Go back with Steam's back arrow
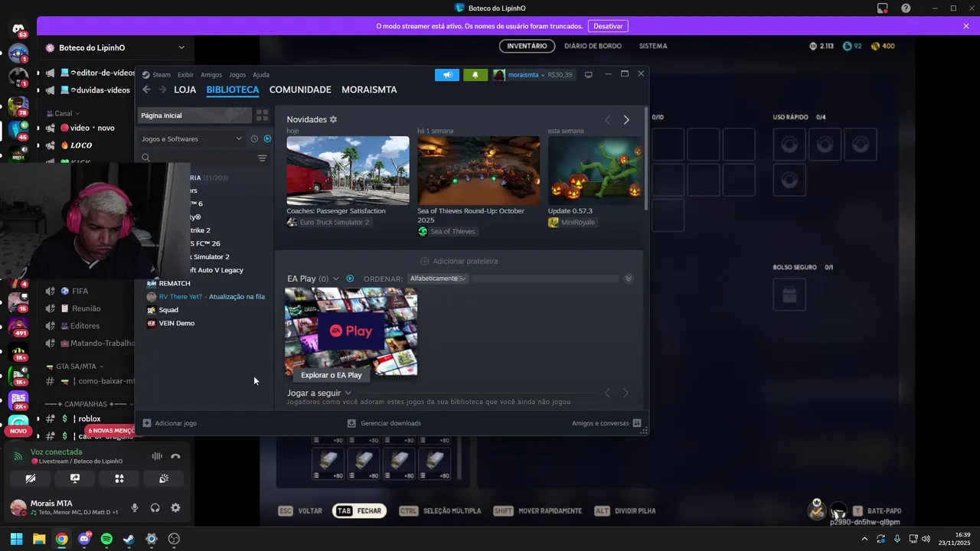Screen dimensions: 980x551 tap(147, 90)
